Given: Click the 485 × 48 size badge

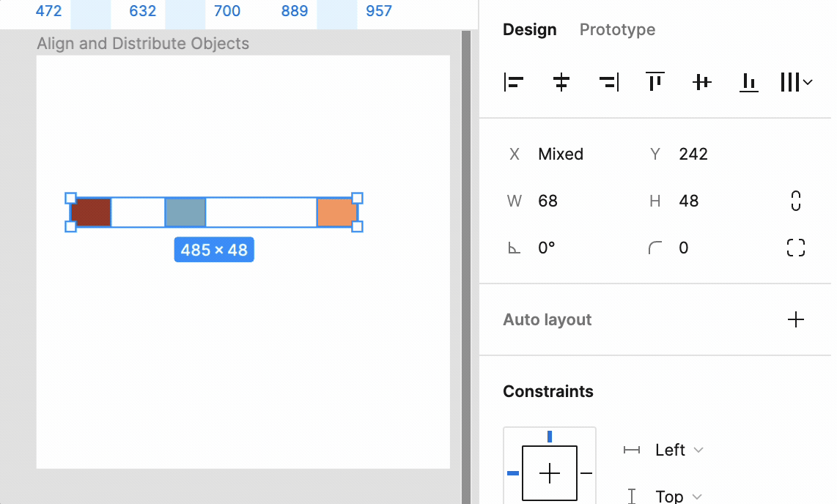Looking at the screenshot, I should tap(214, 249).
